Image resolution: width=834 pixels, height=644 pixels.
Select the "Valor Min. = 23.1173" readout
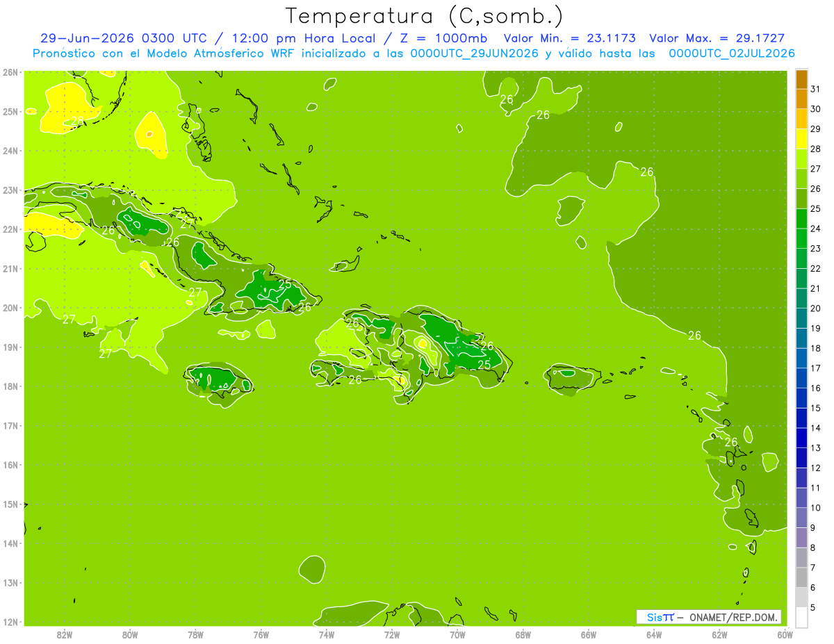(569, 39)
